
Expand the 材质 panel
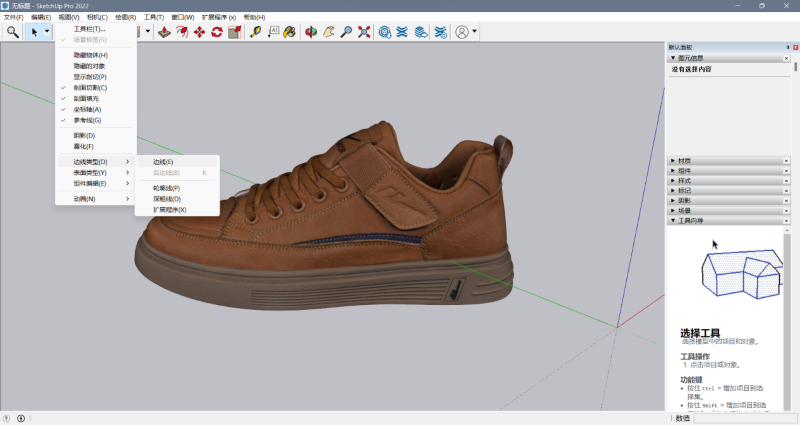pos(673,161)
